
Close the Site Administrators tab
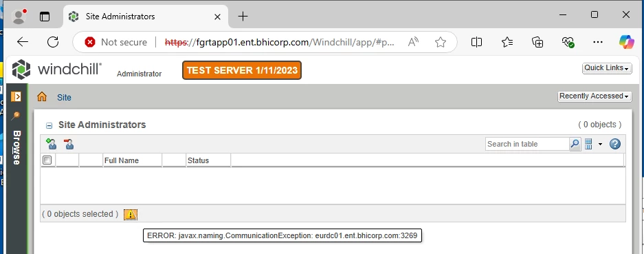click(217, 17)
